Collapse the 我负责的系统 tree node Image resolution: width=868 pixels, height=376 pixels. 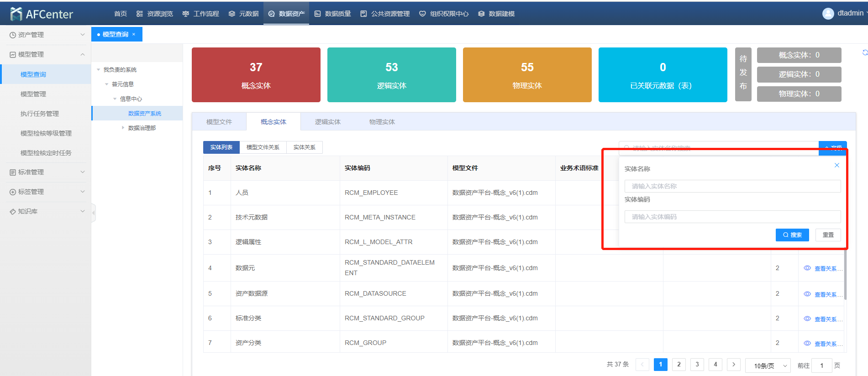pyautogui.click(x=98, y=70)
